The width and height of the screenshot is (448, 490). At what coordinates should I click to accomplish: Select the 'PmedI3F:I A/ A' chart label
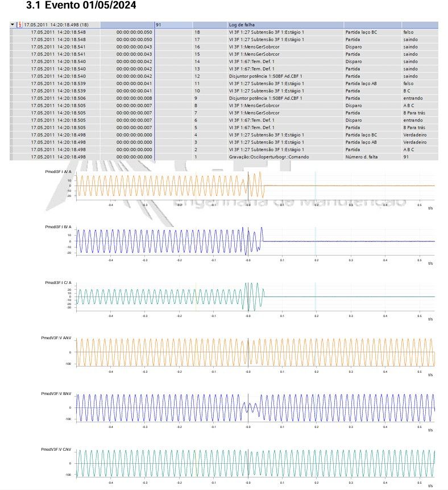click(58, 171)
